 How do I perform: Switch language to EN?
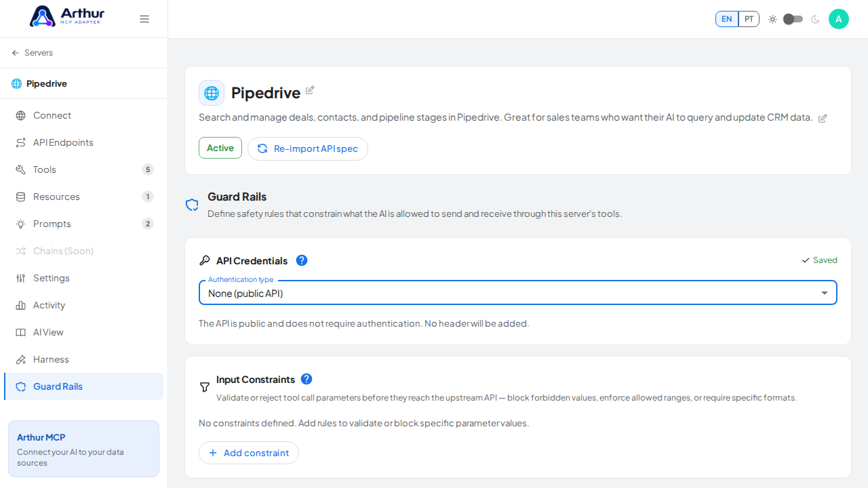coord(727,19)
